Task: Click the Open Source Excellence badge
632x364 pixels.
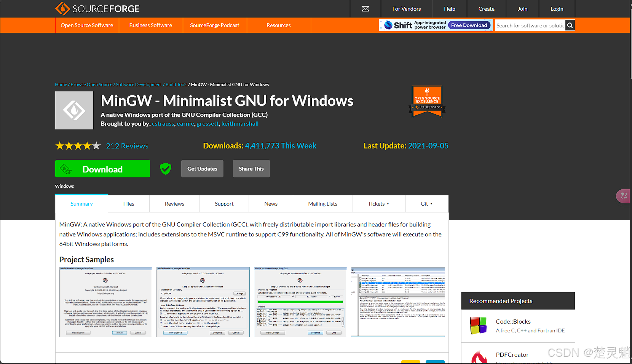Action: pos(427,101)
